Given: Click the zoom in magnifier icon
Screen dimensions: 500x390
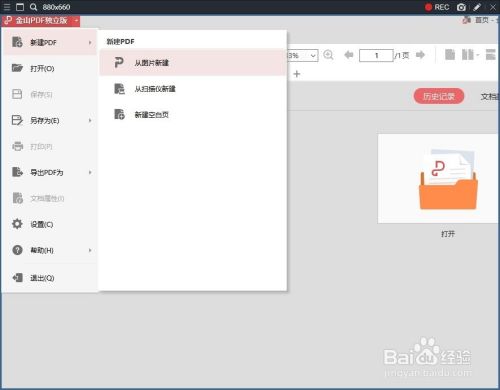Looking at the screenshot, I should (328, 55).
